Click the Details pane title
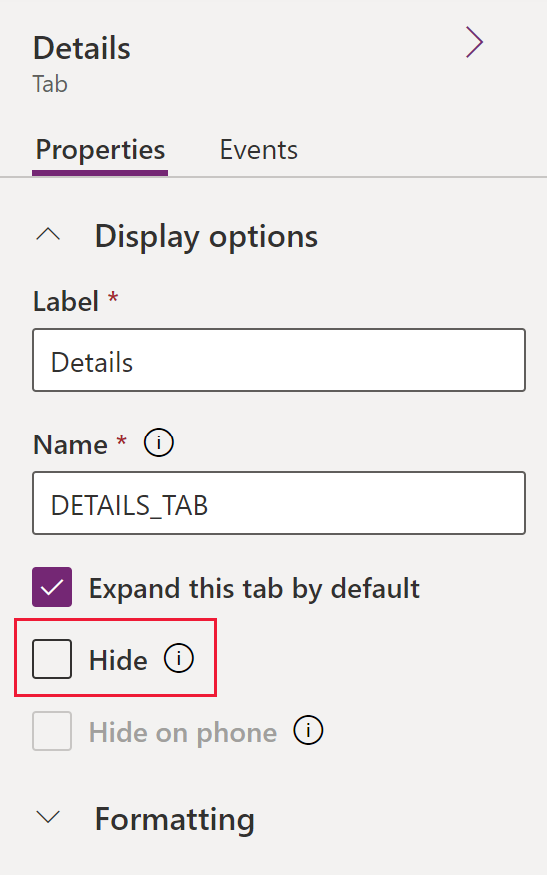 81,48
